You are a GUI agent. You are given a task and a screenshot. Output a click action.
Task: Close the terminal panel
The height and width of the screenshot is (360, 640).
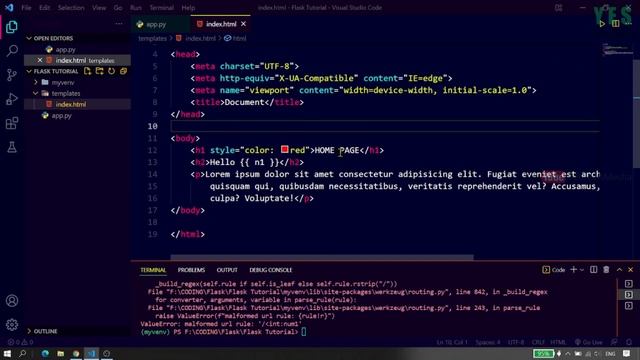(x=631, y=270)
